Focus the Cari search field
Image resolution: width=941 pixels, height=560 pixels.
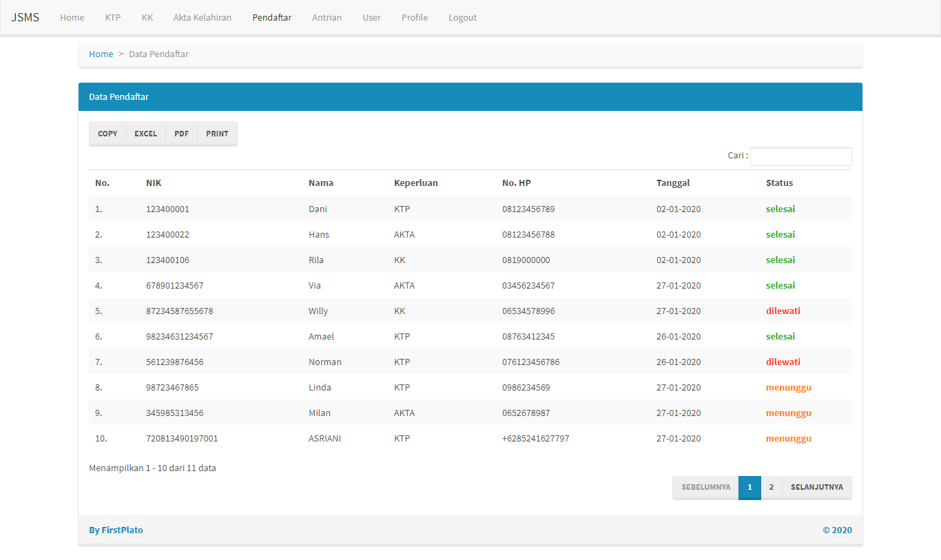click(x=801, y=156)
